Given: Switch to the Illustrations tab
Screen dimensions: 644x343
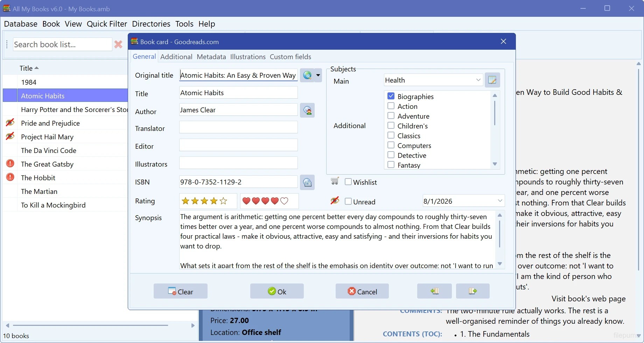Looking at the screenshot, I should [248, 57].
